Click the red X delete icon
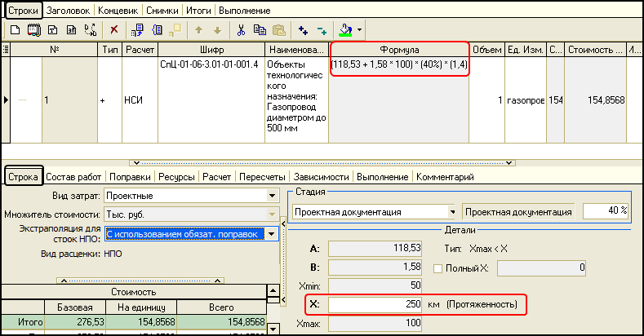 tap(113, 30)
